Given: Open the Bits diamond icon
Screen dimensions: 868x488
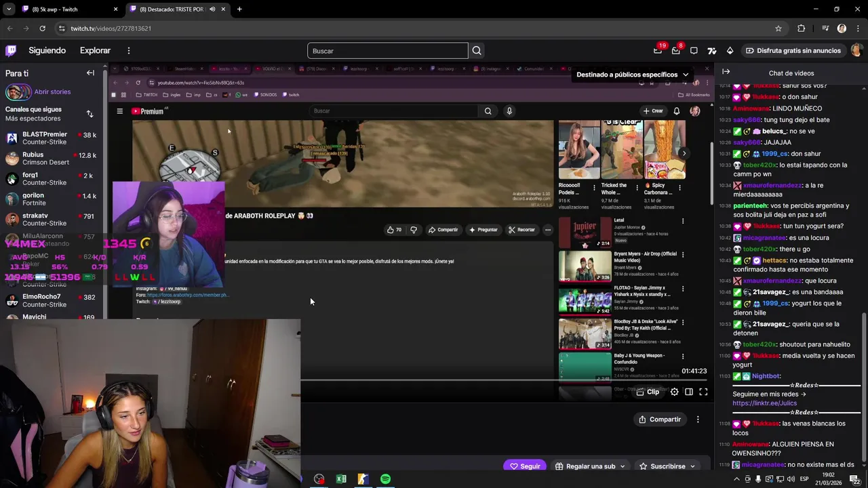Looking at the screenshot, I should tap(730, 50).
